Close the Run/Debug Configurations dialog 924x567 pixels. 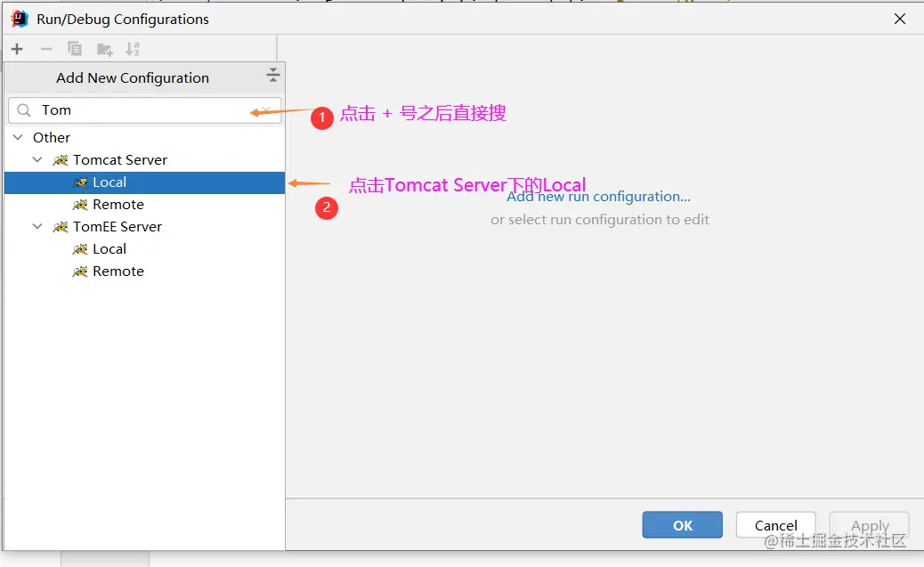900,19
